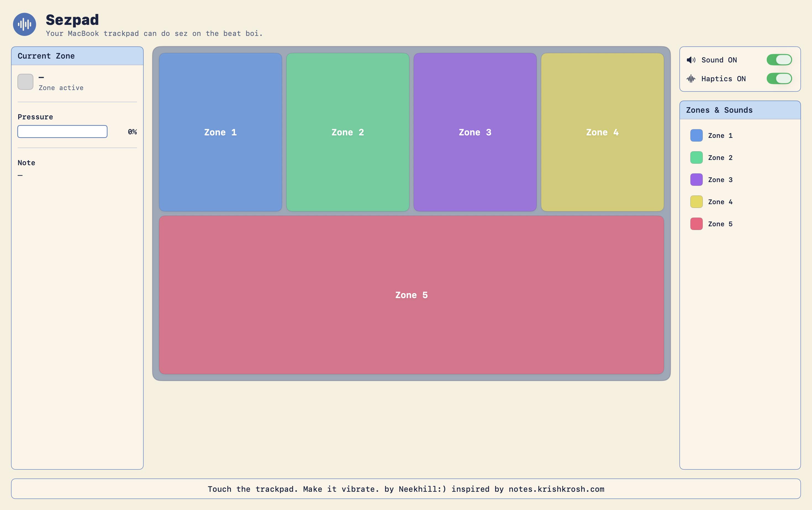Click the Zone 4 label in Zones & Sounds

point(720,202)
